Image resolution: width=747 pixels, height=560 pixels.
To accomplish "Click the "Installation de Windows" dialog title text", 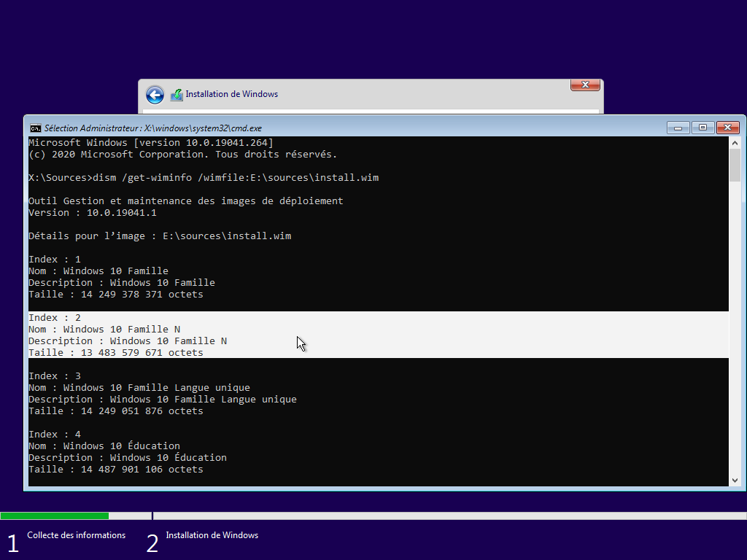I will point(231,94).
